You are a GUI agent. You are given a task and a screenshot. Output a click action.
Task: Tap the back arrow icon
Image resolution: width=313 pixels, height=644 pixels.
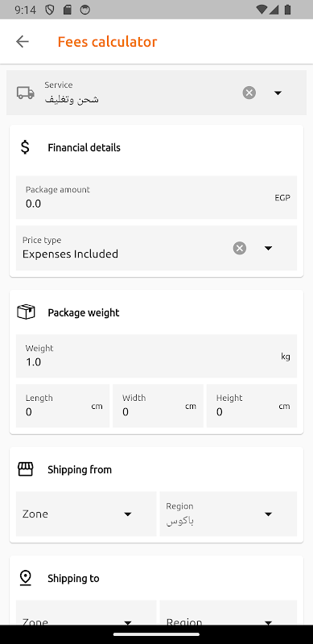[23, 42]
